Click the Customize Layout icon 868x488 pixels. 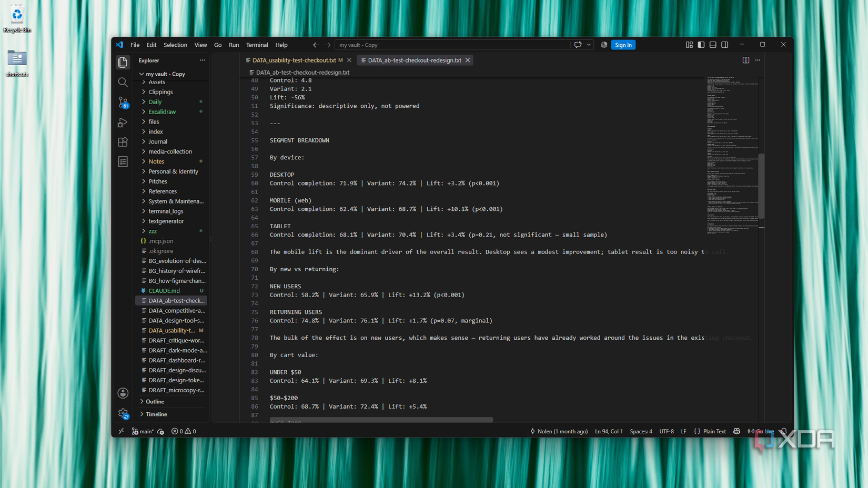pyautogui.click(x=689, y=45)
